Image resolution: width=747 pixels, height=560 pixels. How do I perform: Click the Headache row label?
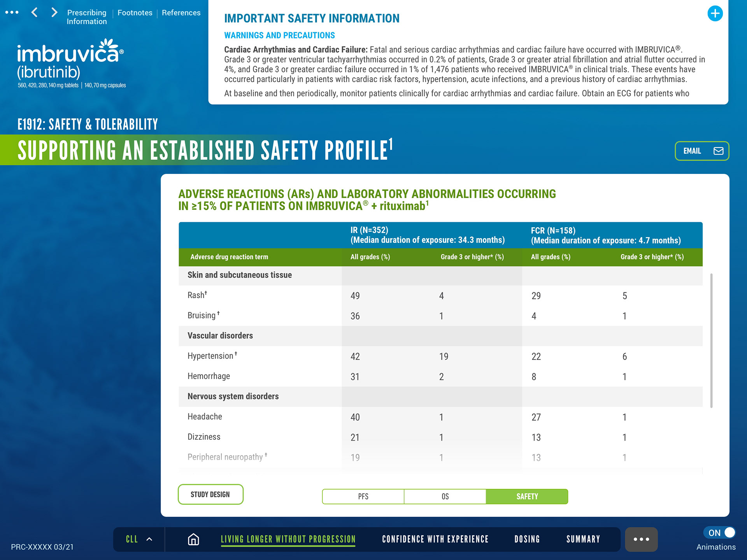[205, 416]
